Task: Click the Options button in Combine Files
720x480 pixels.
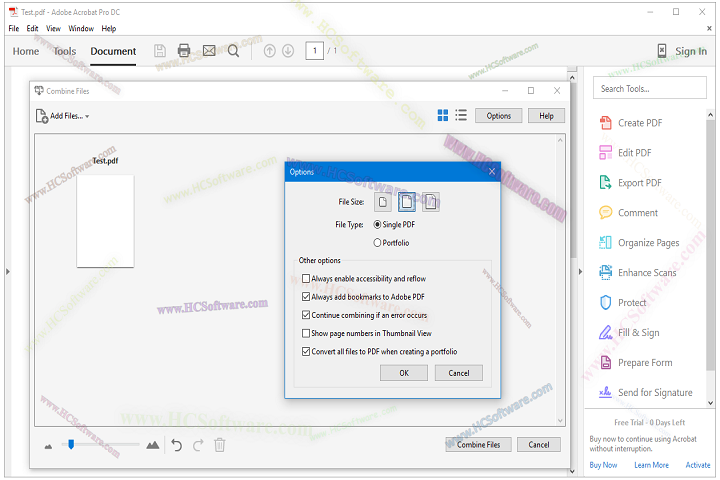Action: coord(499,116)
